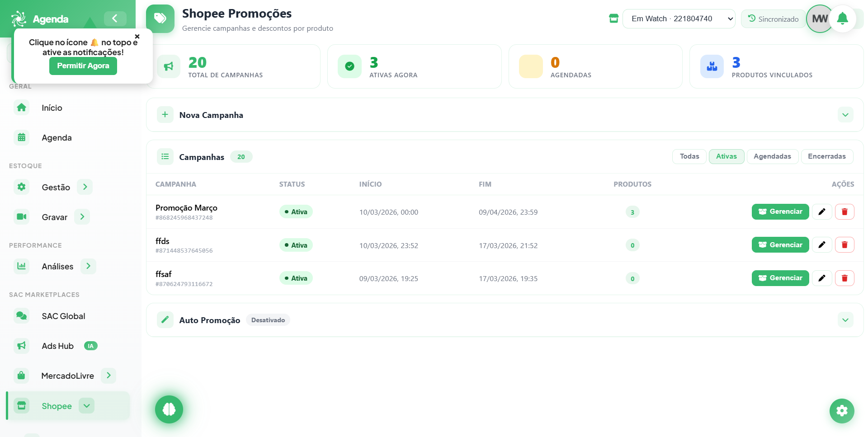Open the floating brain assistant button

coord(169,409)
